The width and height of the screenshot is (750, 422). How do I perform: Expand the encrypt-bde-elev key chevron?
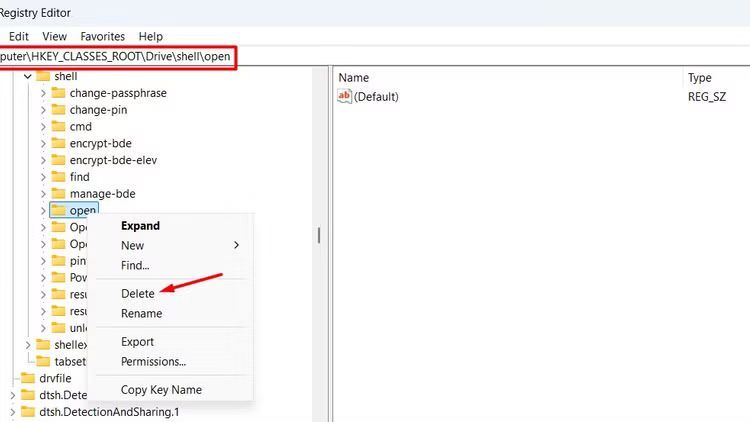43,160
